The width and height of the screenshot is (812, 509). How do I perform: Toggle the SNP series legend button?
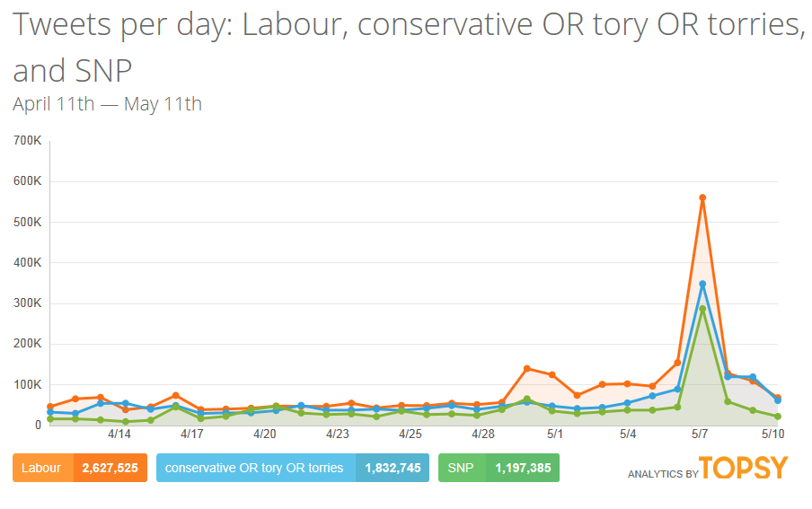pyautogui.click(x=461, y=468)
